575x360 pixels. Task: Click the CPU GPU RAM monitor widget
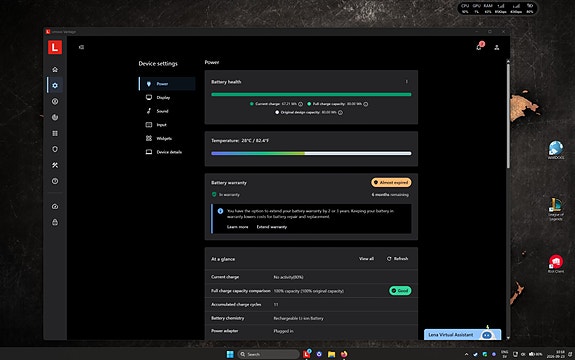click(x=497, y=8)
